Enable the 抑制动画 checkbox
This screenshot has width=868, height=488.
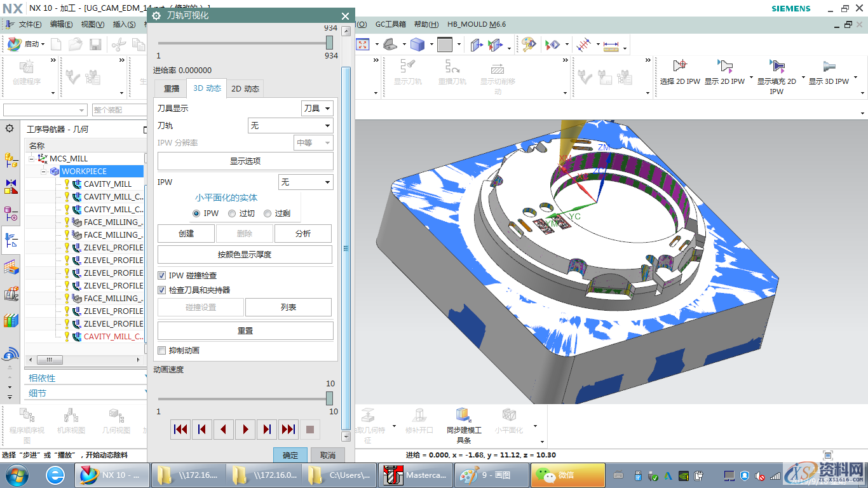(162, 350)
